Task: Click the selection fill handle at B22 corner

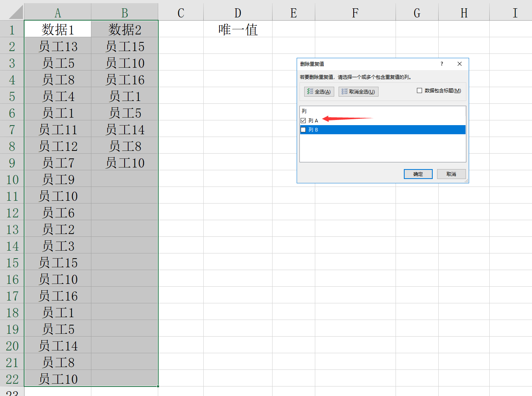Action: point(158,386)
